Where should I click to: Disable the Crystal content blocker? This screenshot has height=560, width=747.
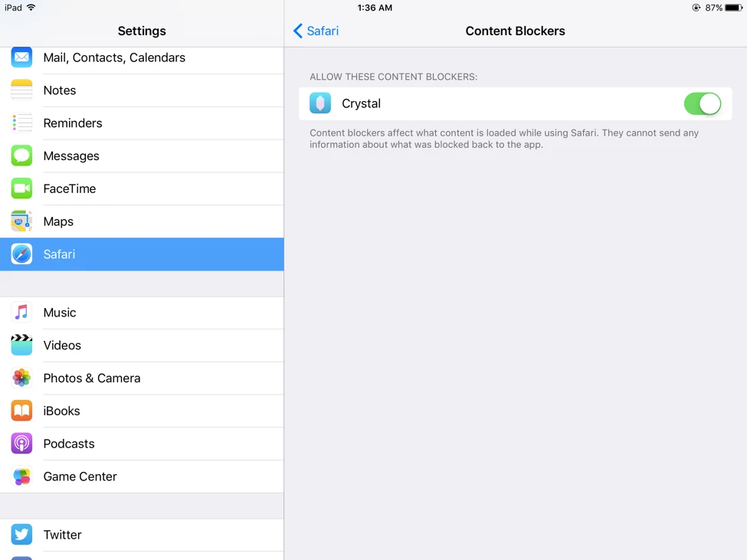703,103
